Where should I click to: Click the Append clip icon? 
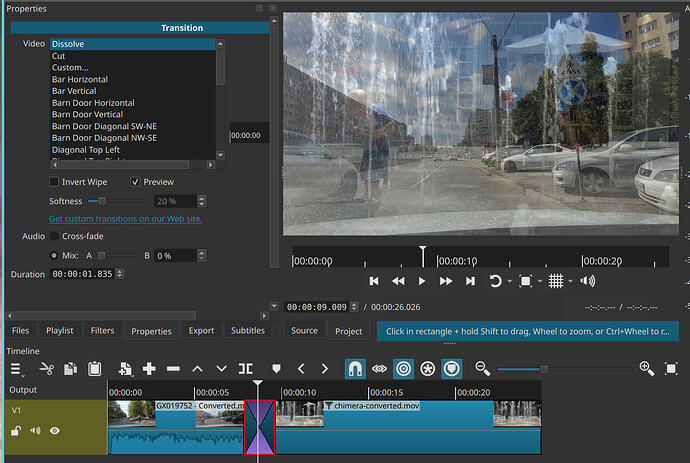[125, 369]
